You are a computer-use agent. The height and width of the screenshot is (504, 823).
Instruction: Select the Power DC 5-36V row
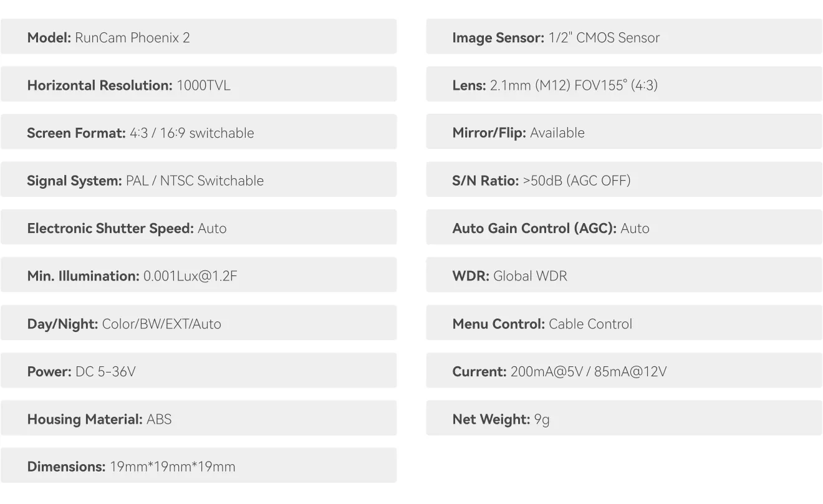[198, 372]
